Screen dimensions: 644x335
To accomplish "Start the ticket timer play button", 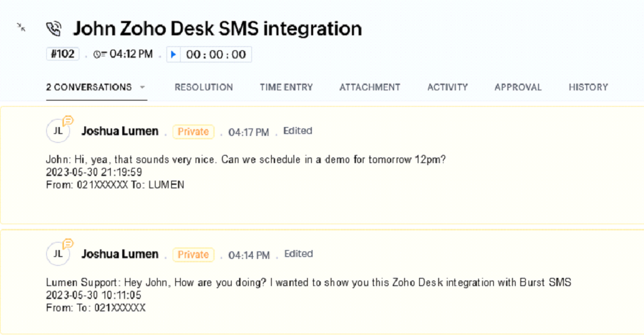I will tap(173, 54).
